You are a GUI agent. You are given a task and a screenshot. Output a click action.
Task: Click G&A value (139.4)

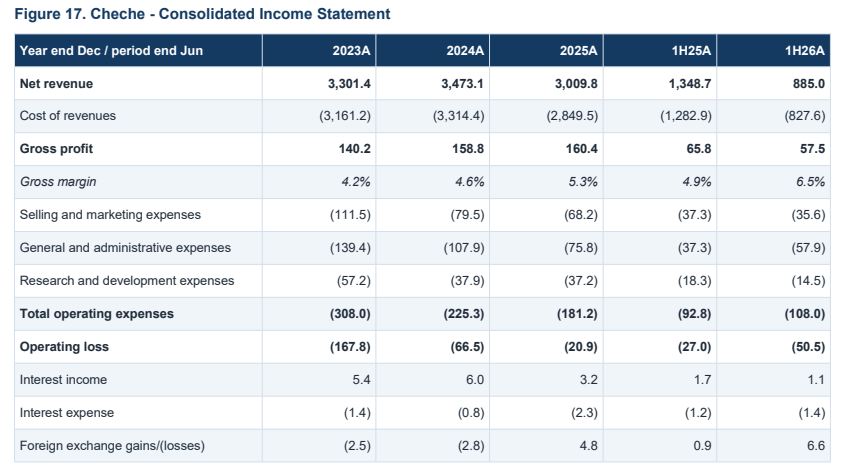click(350, 247)
